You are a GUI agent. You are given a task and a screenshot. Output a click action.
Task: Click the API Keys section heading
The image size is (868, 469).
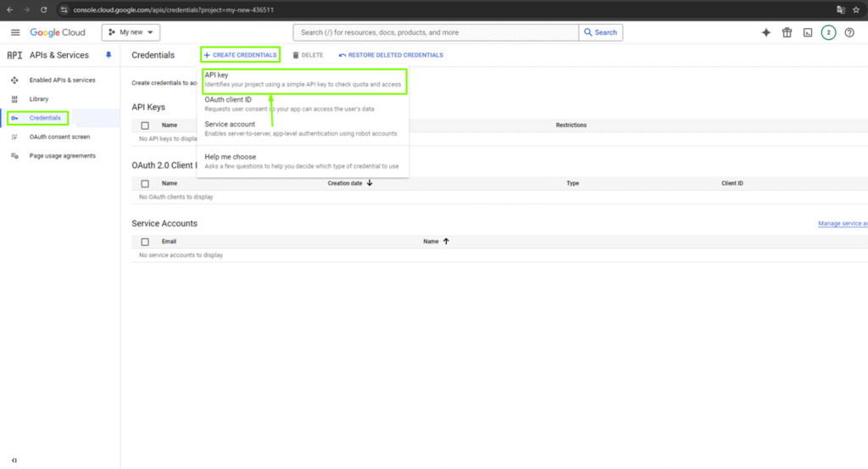(x=148, y=108)
